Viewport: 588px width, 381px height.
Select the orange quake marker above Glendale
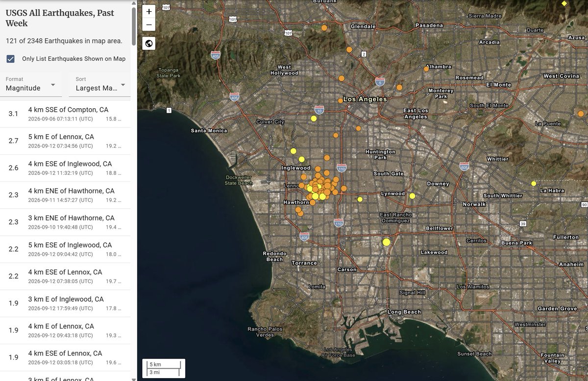[x=324, y=28]
